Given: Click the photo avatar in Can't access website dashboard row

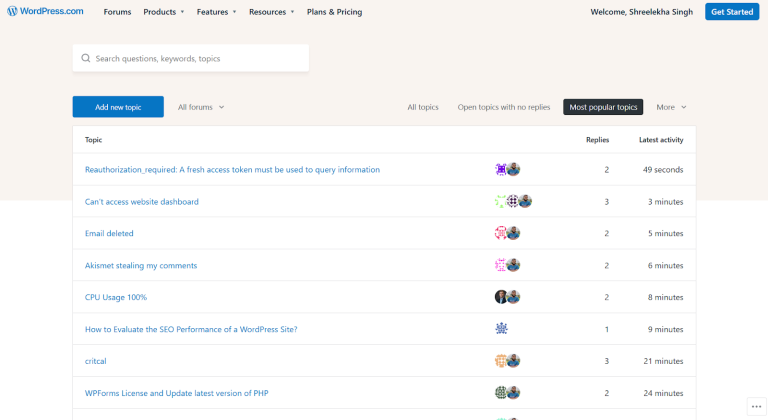Looking at the screenshot, I should pos(525,201).
